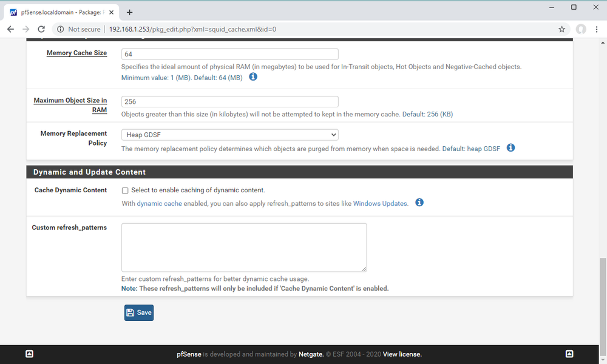Click inside the Custom refresh_patterns textarea

pos(243,247)
